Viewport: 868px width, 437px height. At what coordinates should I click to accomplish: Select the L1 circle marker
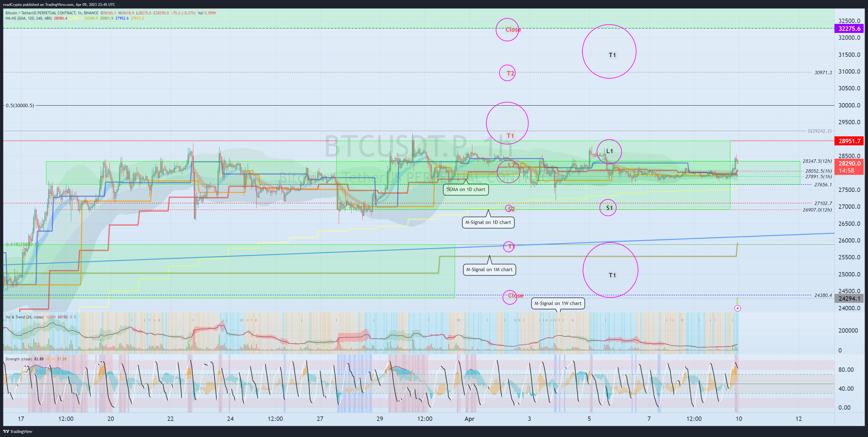609,151
